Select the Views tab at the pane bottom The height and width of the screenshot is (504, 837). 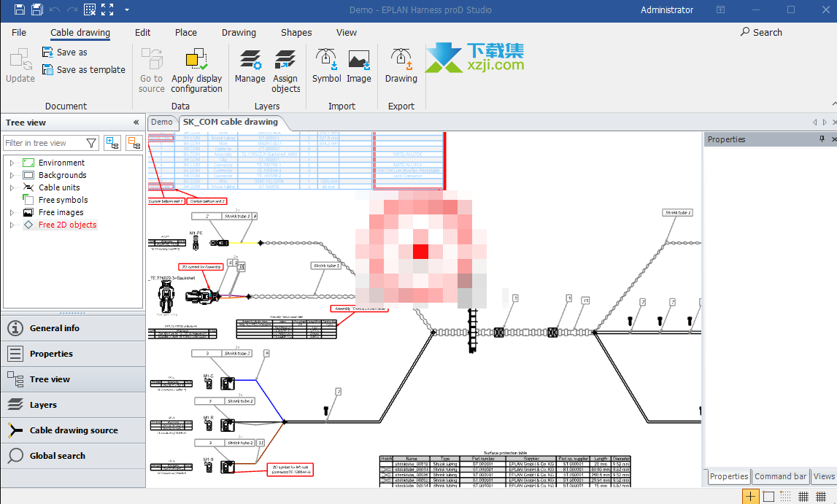tap(824, 476)
